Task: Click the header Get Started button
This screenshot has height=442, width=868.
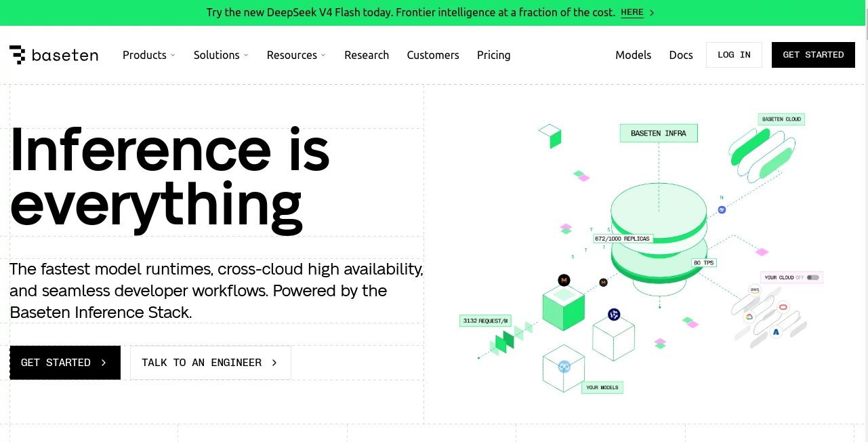Action: click(814, 55)
